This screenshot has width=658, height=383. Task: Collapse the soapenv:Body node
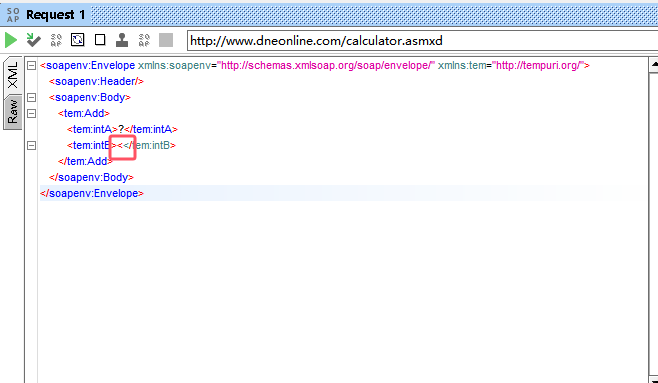(31, 97)
